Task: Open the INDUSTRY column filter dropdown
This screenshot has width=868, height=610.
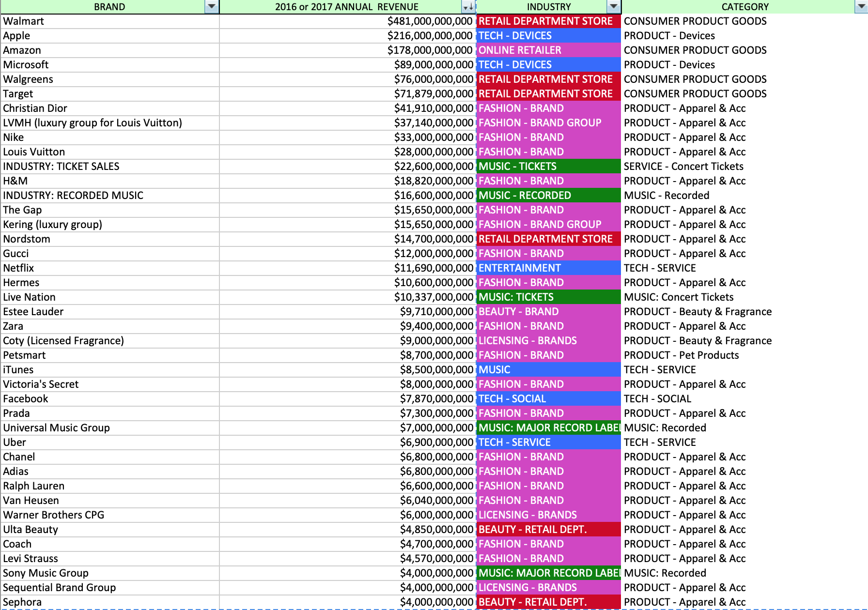Action: tap(614, 7)
